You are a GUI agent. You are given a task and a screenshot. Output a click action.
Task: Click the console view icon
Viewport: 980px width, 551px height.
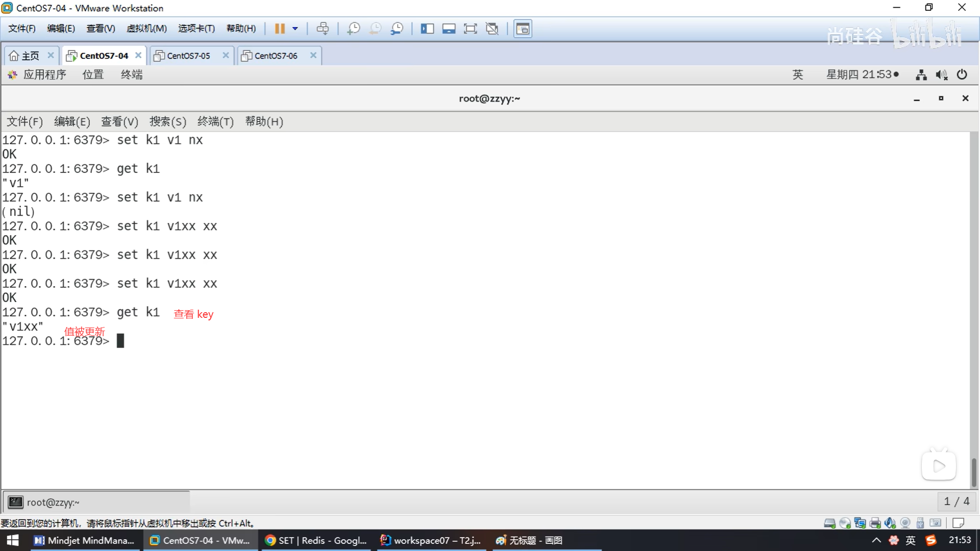coord(523,29)
